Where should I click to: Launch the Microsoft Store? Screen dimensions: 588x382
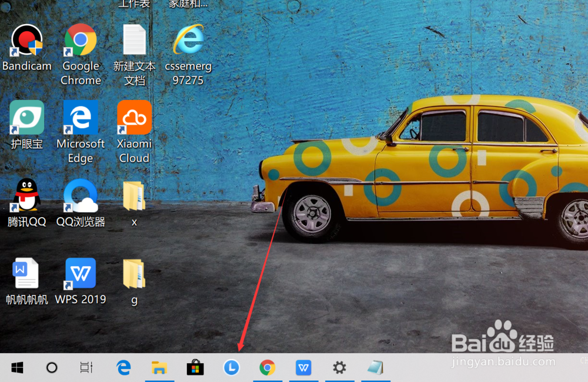pos(195,367)
